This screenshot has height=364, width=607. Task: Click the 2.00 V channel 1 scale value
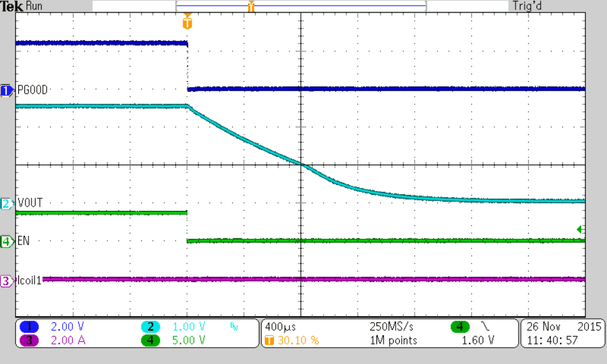67,327
